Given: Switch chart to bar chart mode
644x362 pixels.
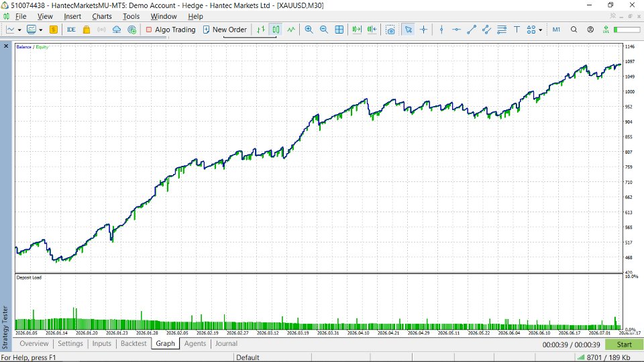Looking at the screenshot, I should (x=261, y=30).
